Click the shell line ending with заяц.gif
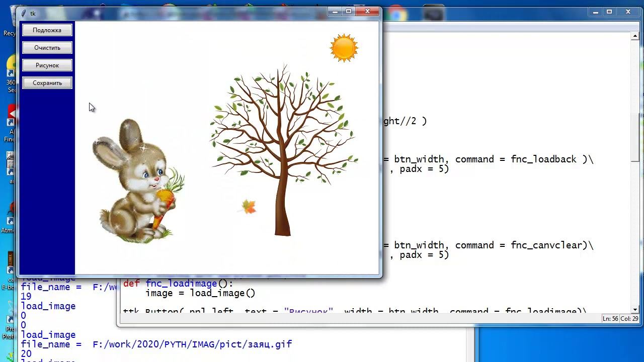 click(x=156, y=344)
